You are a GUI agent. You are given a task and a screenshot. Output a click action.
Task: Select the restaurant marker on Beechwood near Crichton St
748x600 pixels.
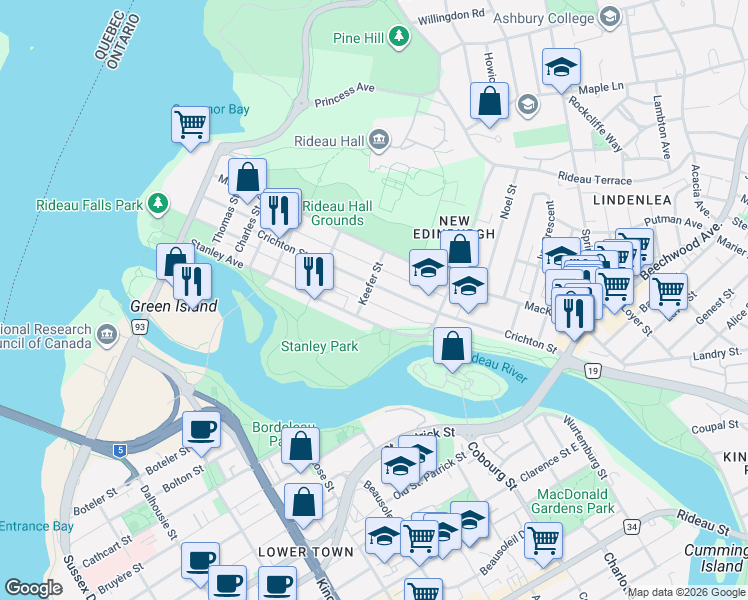[x=575, y=315]
